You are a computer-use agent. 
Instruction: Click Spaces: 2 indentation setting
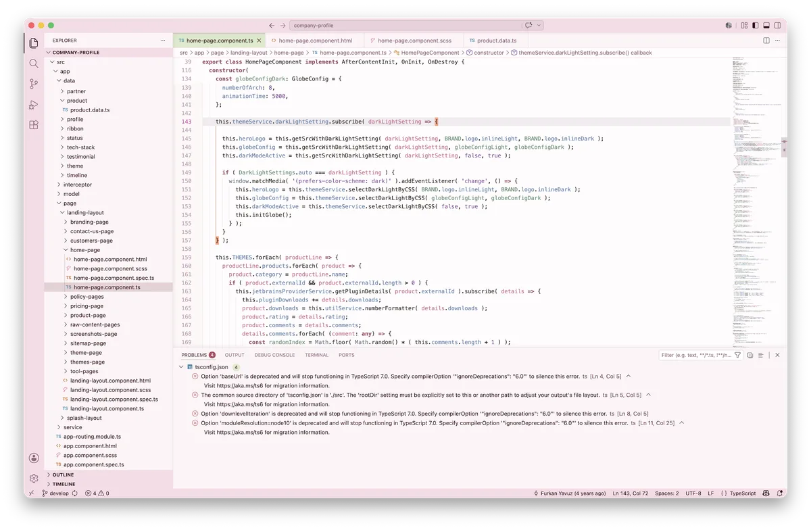pyautogui.click(x=666, y=493)
